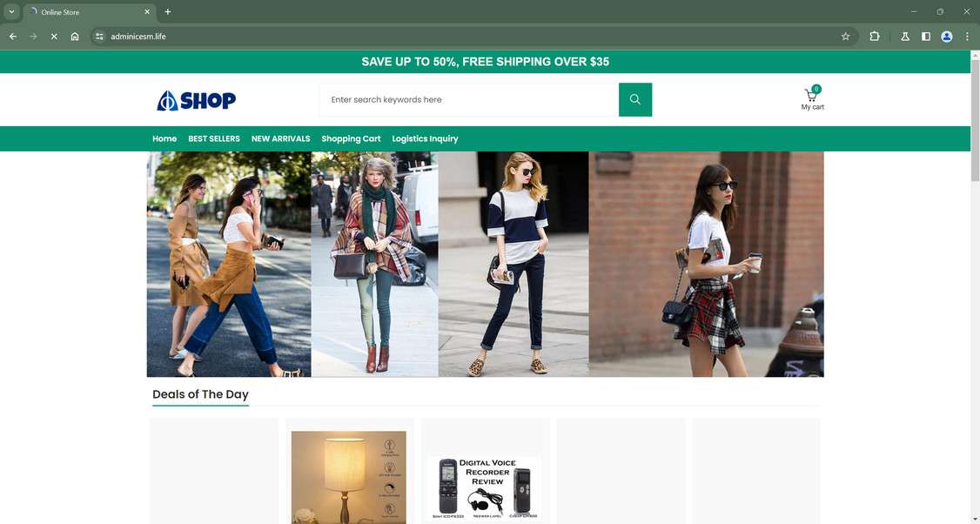Open the NEW ARRIVALS menu item
The height and width of the screenshot is (524, 980).
(280, 138)
